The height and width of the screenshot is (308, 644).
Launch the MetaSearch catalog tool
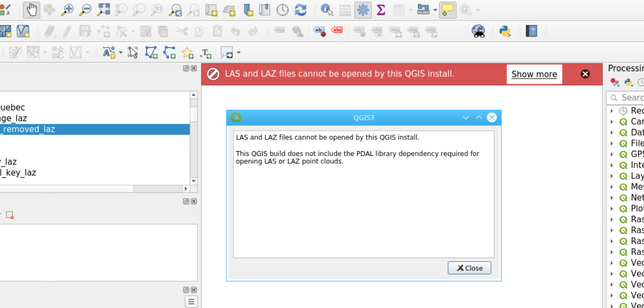[x=477, y=30]
